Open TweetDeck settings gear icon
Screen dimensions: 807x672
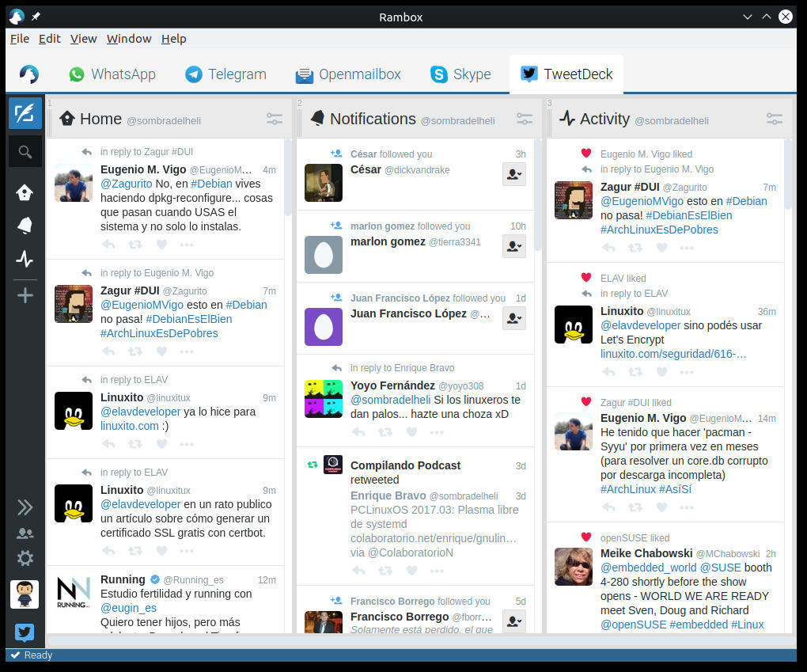click(x=25, y=558)
